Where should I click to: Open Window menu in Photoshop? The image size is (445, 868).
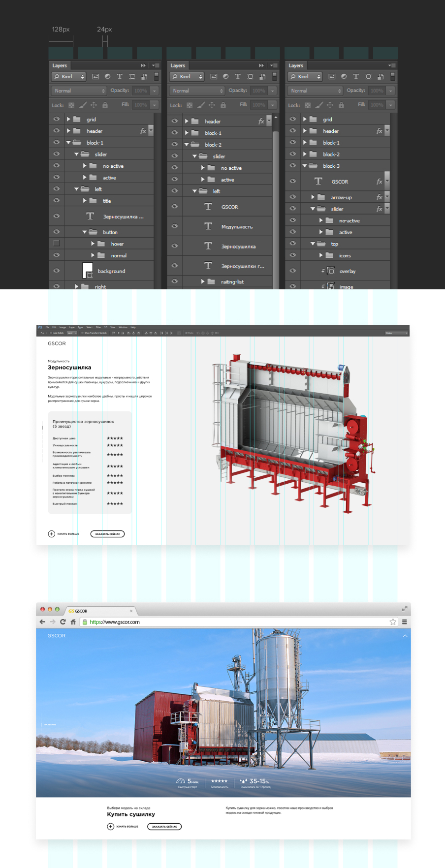(x=123, y=327)
